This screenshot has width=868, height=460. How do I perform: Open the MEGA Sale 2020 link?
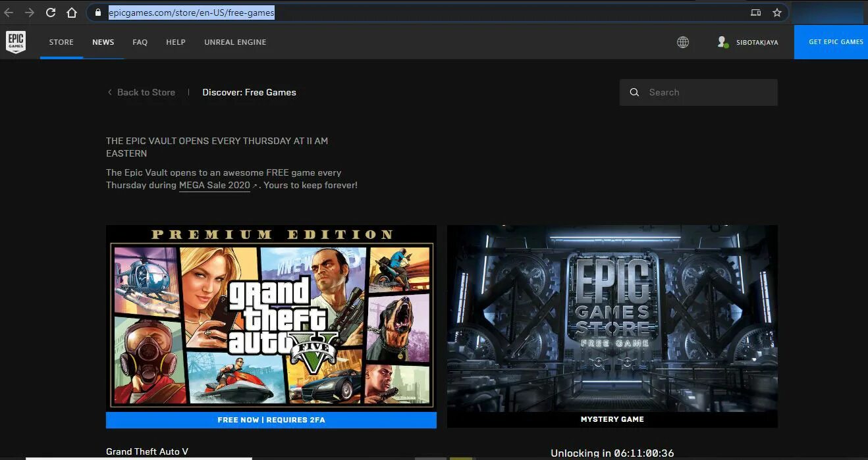pos(215,186)
